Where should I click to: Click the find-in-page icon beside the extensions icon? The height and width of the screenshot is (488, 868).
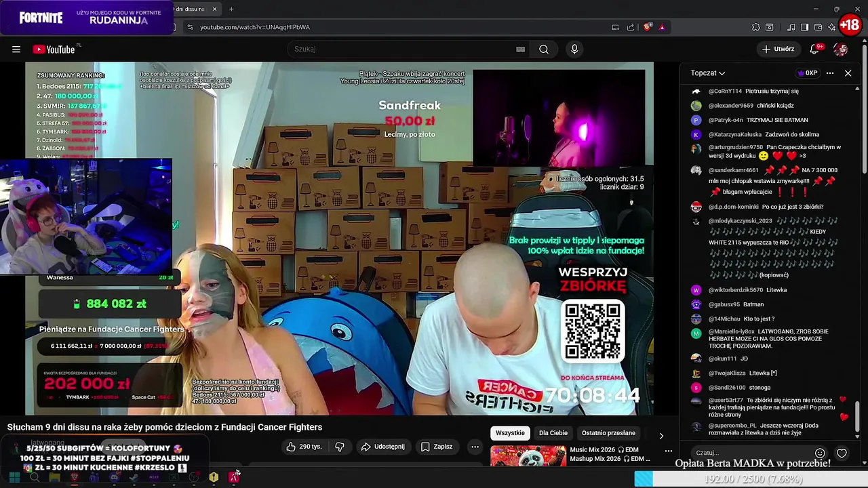click(770, 27)
